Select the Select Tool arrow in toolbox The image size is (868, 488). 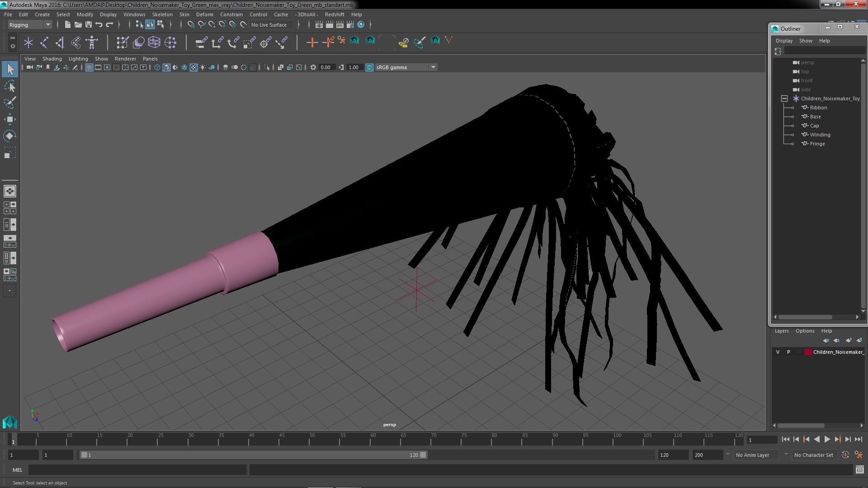point(10,69)
